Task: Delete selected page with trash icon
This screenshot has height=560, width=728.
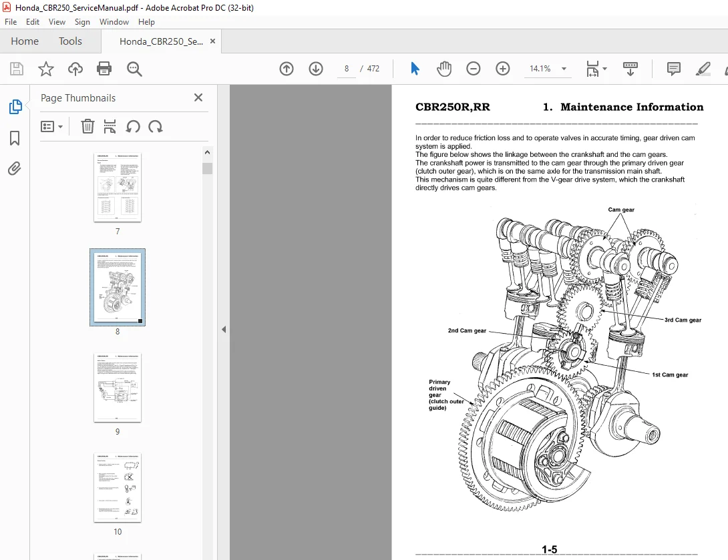Action: 87,126
